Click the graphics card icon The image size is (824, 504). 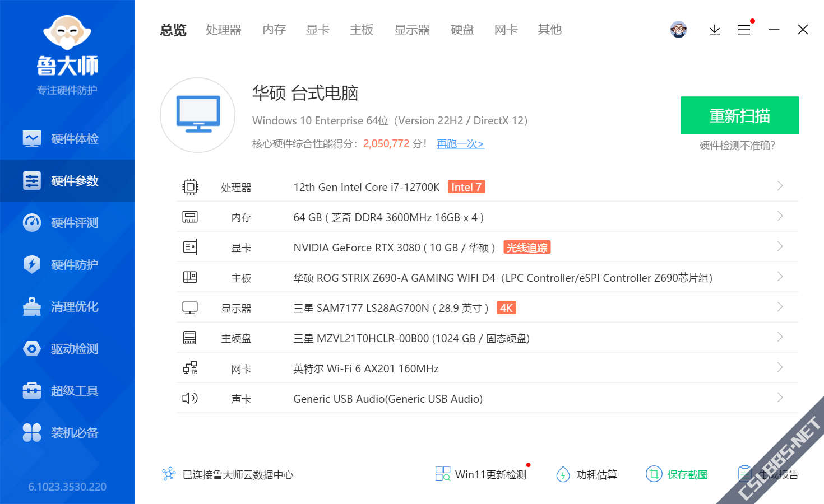pos(190,247)
